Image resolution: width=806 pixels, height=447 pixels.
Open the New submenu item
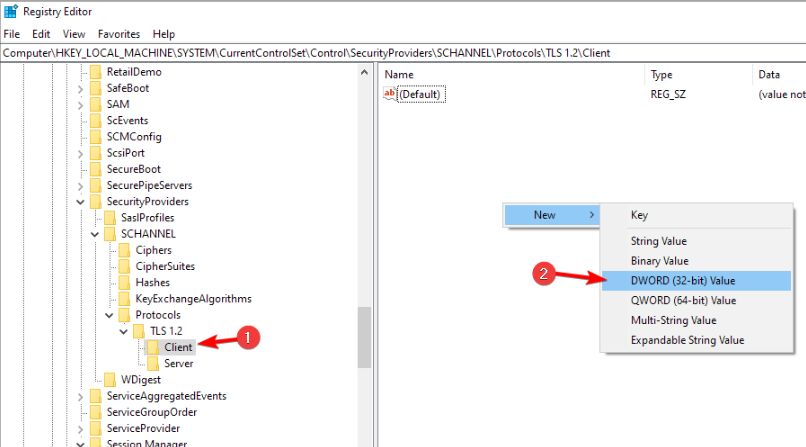pos(552,215)
